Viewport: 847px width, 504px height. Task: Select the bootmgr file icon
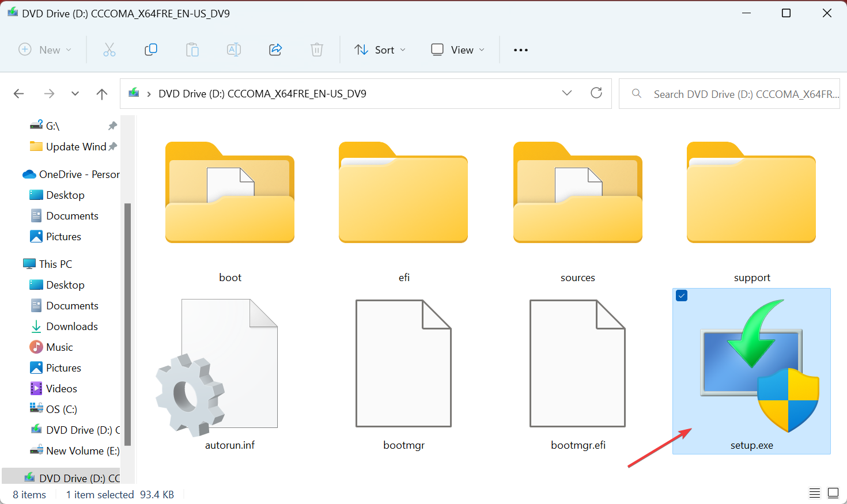pos(403,363)
